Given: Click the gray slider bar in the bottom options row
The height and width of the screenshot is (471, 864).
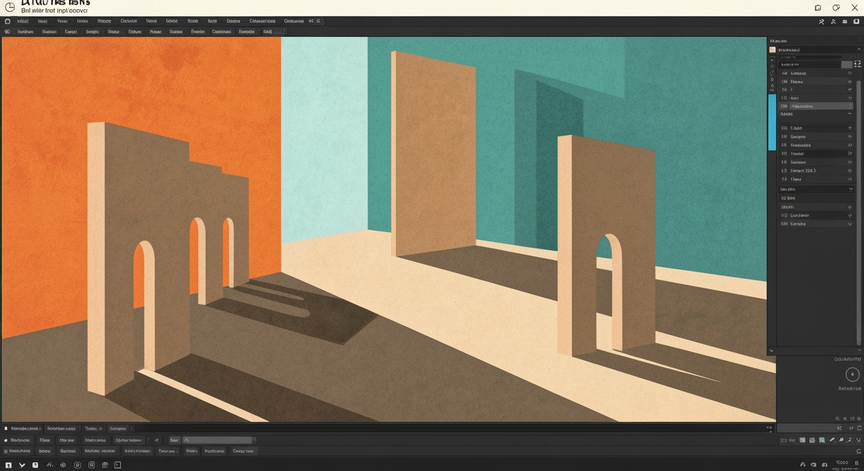Looking at the screenshot, I should 218,440.
